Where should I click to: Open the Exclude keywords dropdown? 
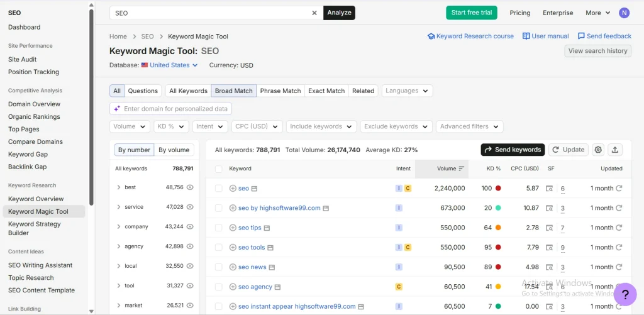click(396, 126)
